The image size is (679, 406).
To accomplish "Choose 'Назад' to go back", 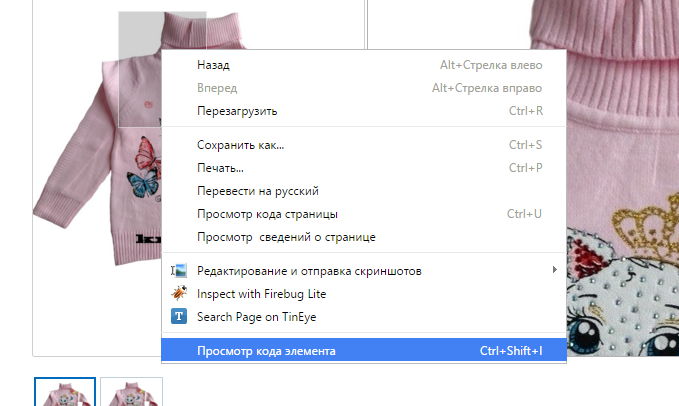I will click(213, 65).
